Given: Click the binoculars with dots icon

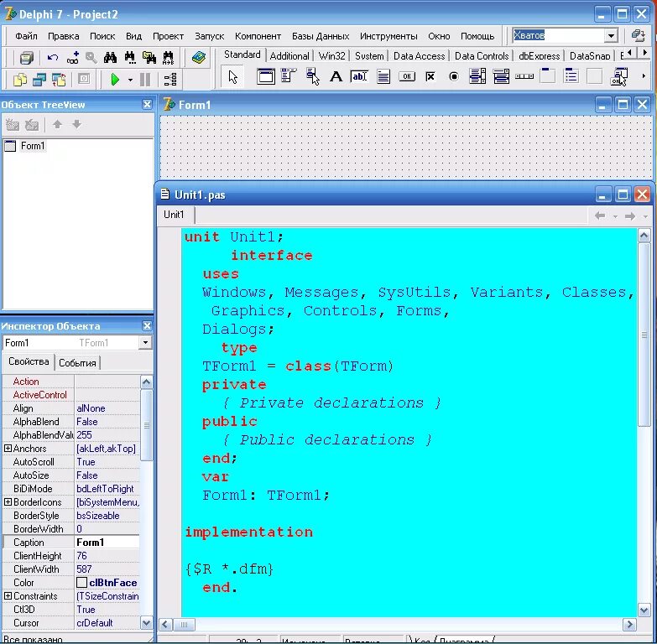Looking at the screenshot, I should click(x=130, y=57).
